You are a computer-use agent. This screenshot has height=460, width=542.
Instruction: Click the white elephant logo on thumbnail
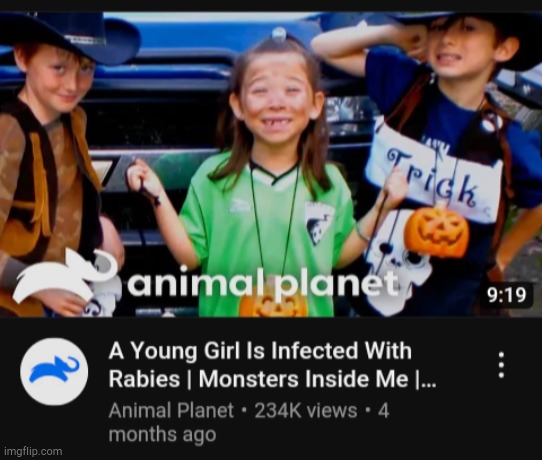tap(65, 276)
